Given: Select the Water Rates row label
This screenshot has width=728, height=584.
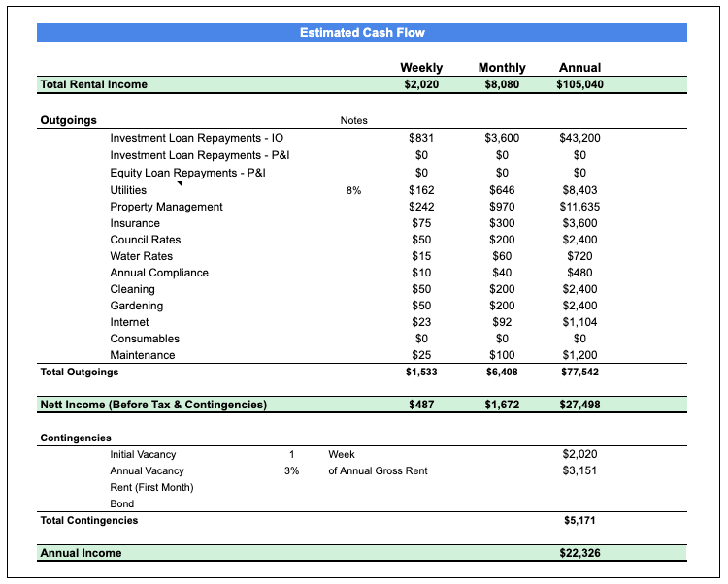Looking at the screenshot, I should [x=141, y=256].
